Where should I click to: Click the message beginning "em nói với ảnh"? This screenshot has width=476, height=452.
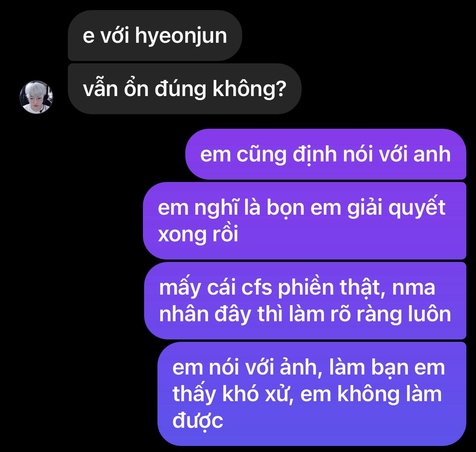coord(312,394)
